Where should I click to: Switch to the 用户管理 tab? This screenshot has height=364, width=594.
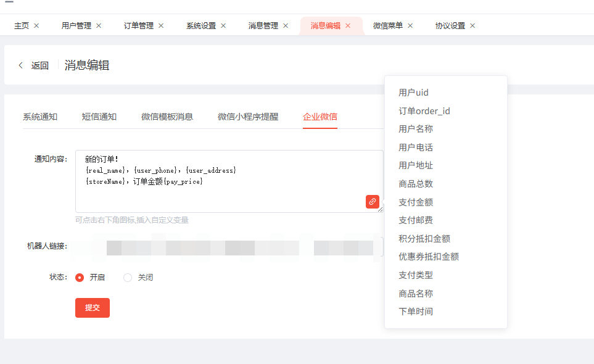76,26
